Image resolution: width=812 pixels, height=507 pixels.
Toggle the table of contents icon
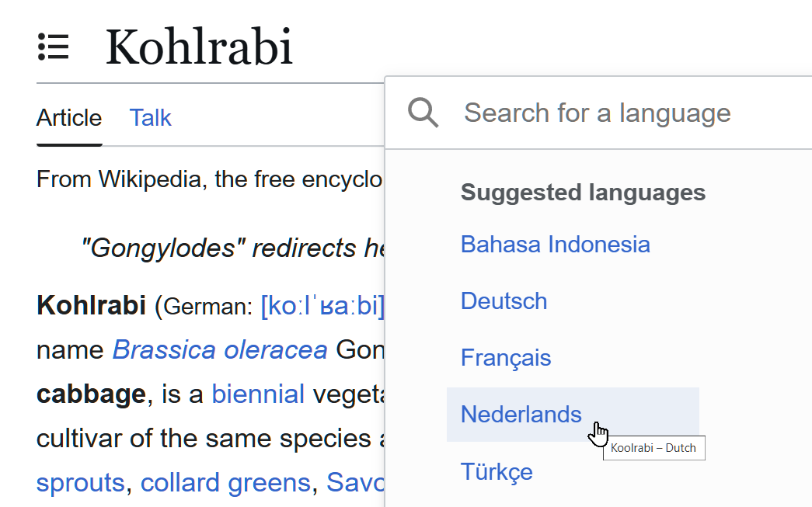coord(54,47)
